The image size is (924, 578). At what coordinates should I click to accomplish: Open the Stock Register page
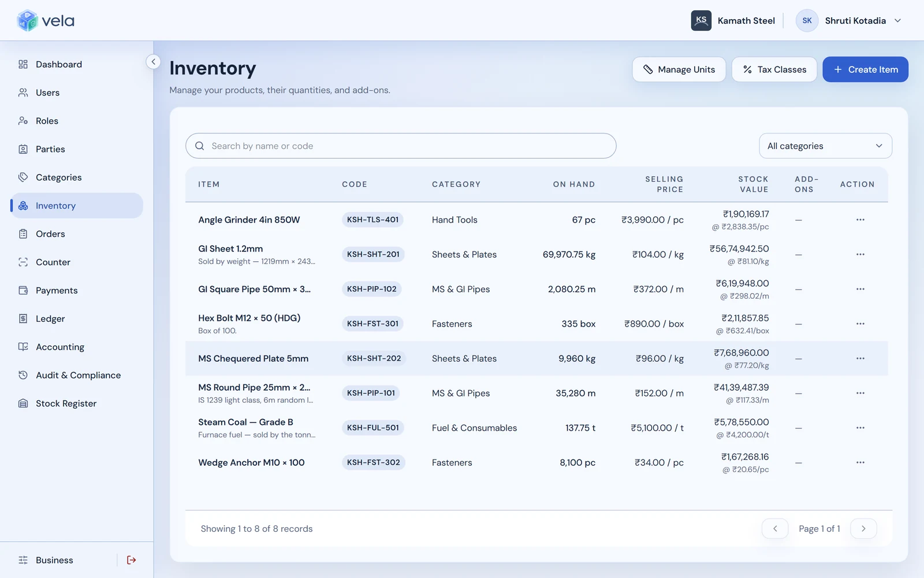point(77,403)
